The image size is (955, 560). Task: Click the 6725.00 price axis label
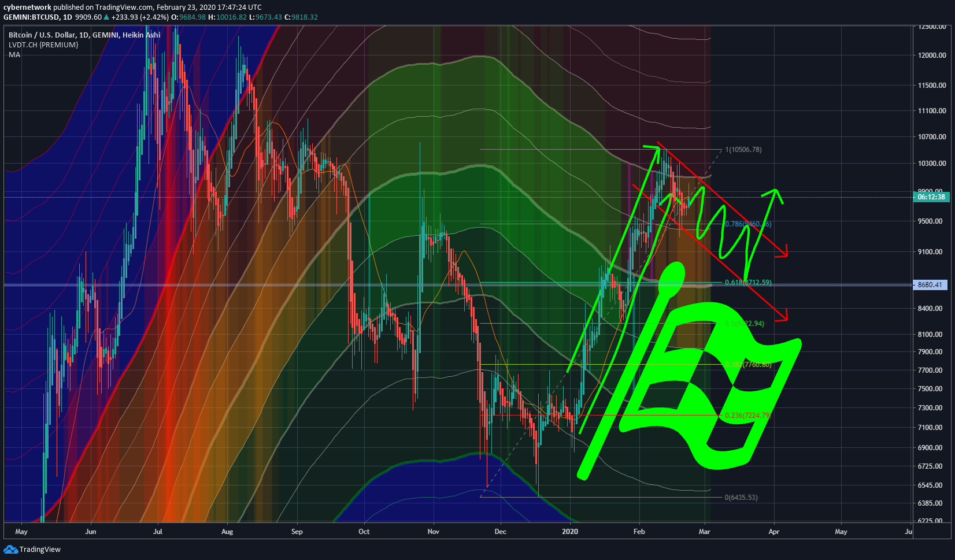pyautogui.click(x=930, y=466)
